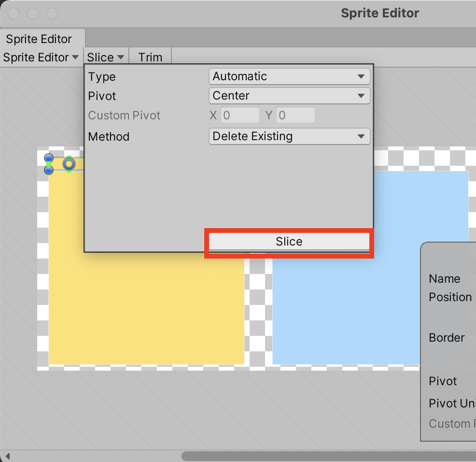The image size is (476, 462).
Task: Open the Sprite Editor mode dropdown
Action: click(41, 57)
